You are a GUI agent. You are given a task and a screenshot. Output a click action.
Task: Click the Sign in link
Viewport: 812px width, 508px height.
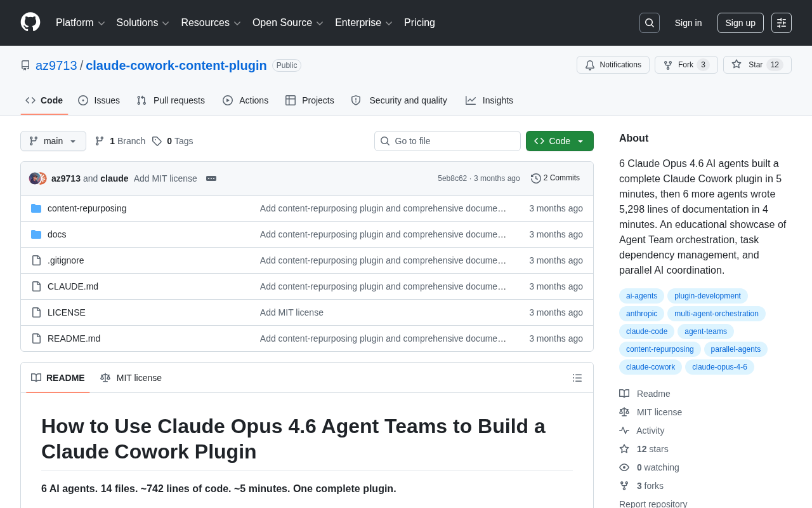coord(688,23)
